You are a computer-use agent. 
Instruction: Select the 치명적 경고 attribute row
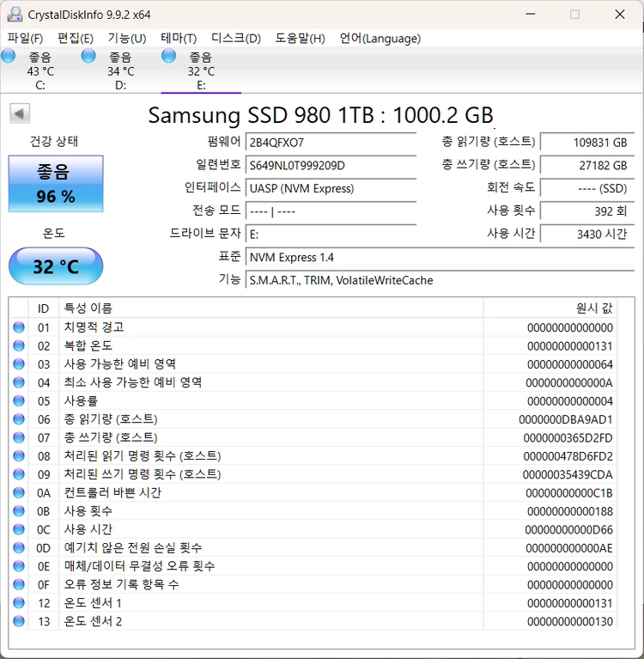[313, 327]
